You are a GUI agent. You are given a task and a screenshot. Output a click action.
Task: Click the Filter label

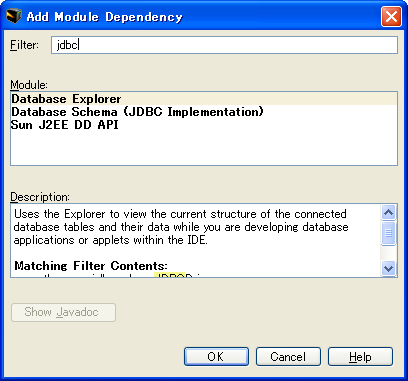click(x=25, y=45)
